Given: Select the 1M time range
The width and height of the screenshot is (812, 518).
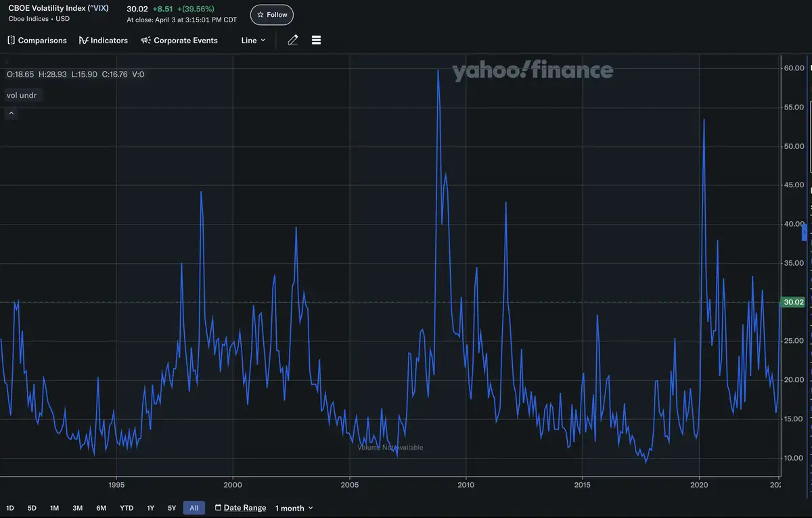Looking at the screenshot, I should tap(55, 508).
